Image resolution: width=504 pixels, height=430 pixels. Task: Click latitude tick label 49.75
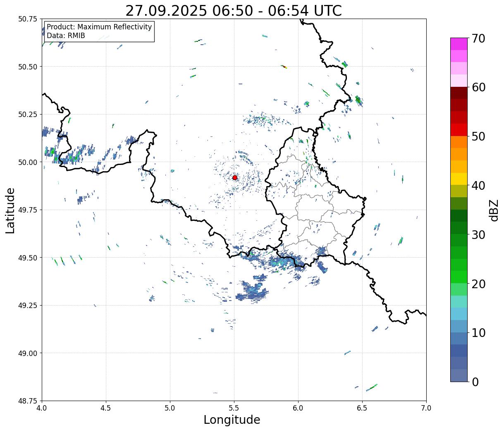28,210
